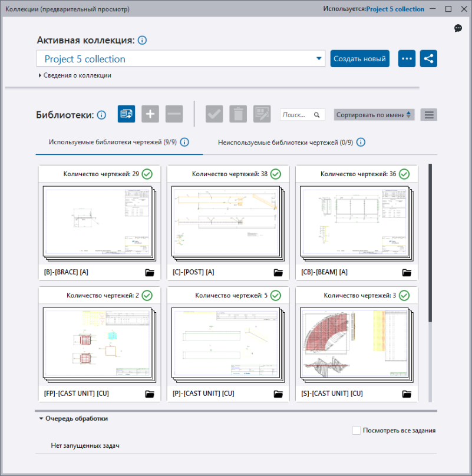The width and height of the screenshot is (472, 476).
Task: Open the Сортировать по имени sort dropdown
Action: [374, 115]
